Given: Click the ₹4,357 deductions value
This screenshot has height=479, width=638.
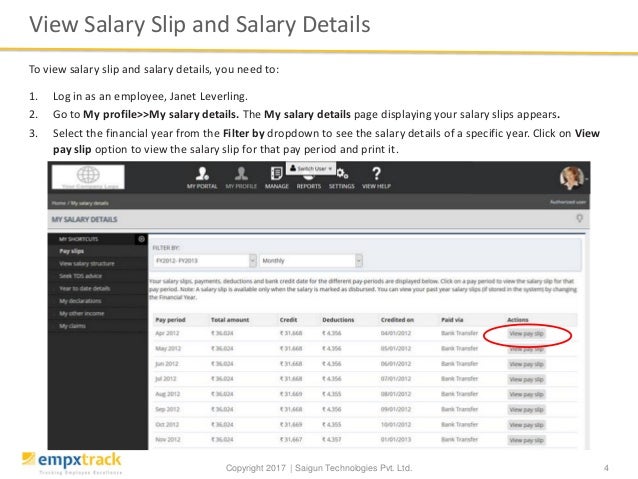Looking at the screenshot, I should tap(332, 440).
